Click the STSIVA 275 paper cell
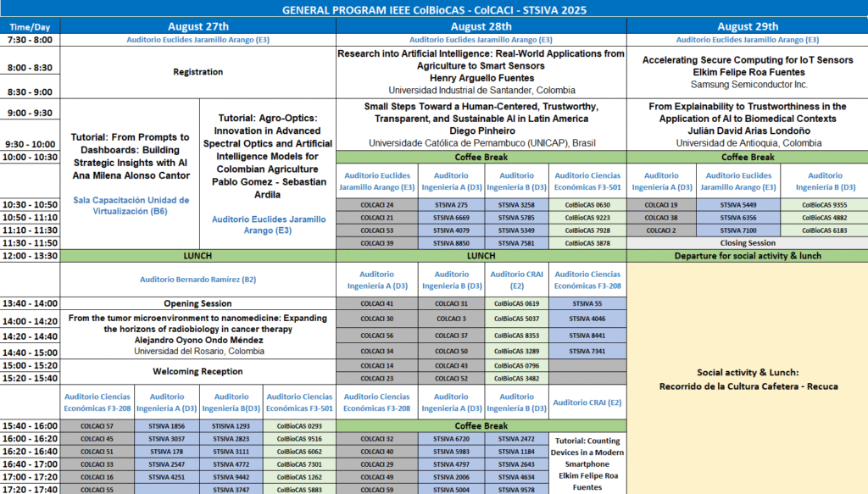The width and height of the screenshot is (868, 494). pos(451,205)
